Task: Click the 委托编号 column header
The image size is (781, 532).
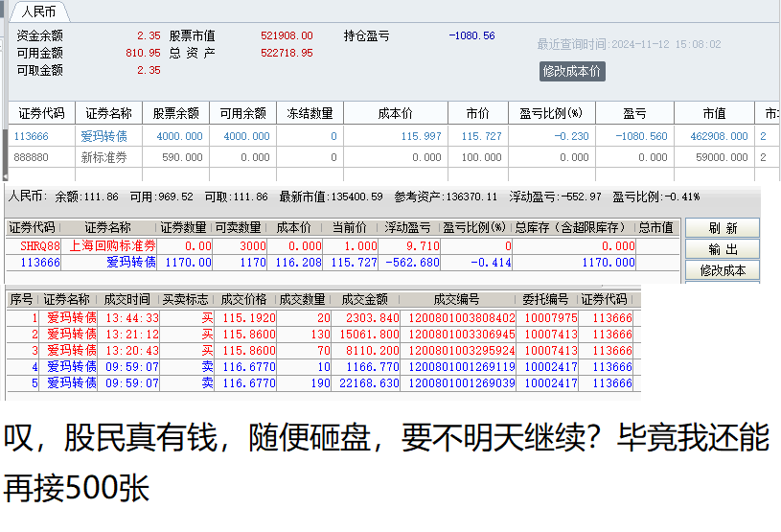Action: coord(545,299)
